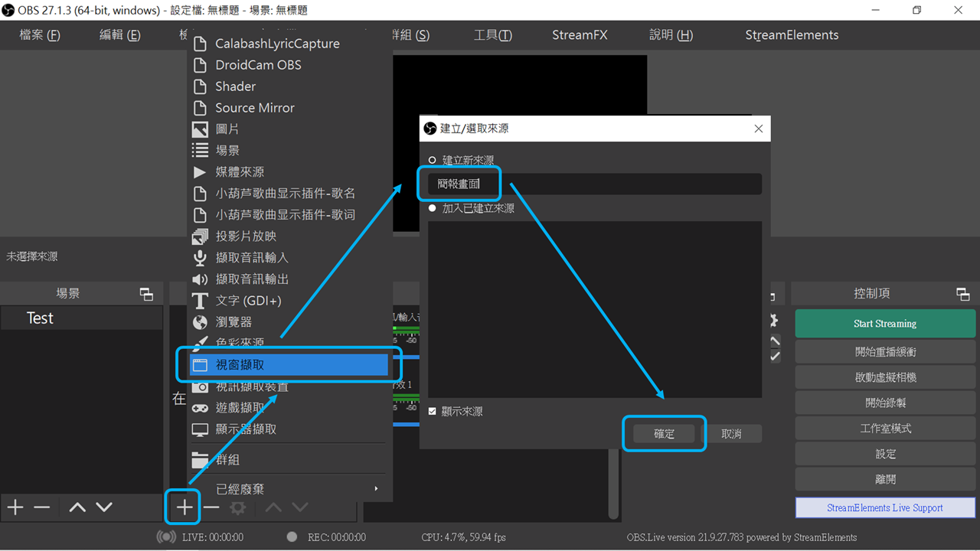Click the add scene plus icon
The height and width of the screenshot is (551, 980).
pyautogui.click(x=15, y=507)
